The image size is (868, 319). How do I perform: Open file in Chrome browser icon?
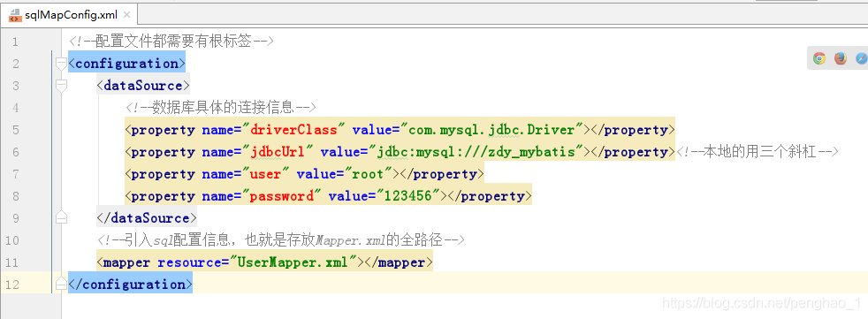pyautogui.click(x=819, y=58)
